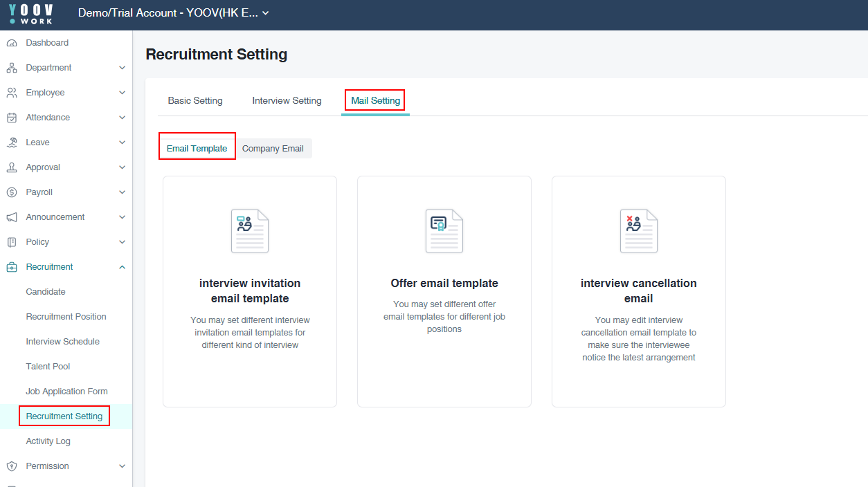Click the Offer email template document icon
Image resolution: width=868 pixels, height=487 pixels.
444,231
